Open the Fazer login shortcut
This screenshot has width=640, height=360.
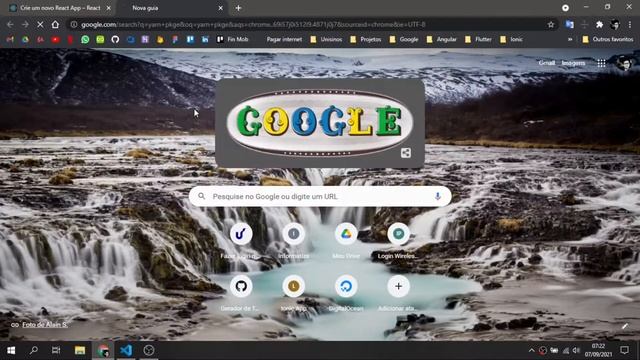click(x=241, y=241)
